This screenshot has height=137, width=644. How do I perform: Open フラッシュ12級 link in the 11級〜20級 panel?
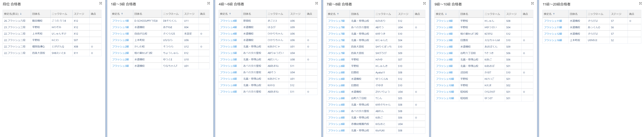pyautogui.click(x=553, y=34)
